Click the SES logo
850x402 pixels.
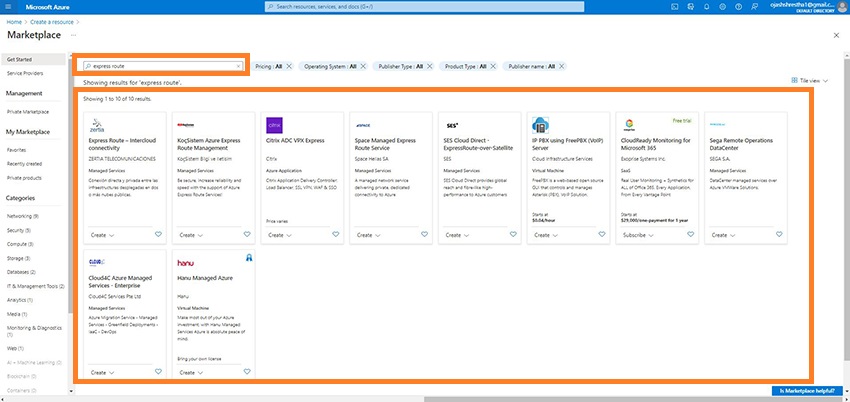(x=452, y=125)
